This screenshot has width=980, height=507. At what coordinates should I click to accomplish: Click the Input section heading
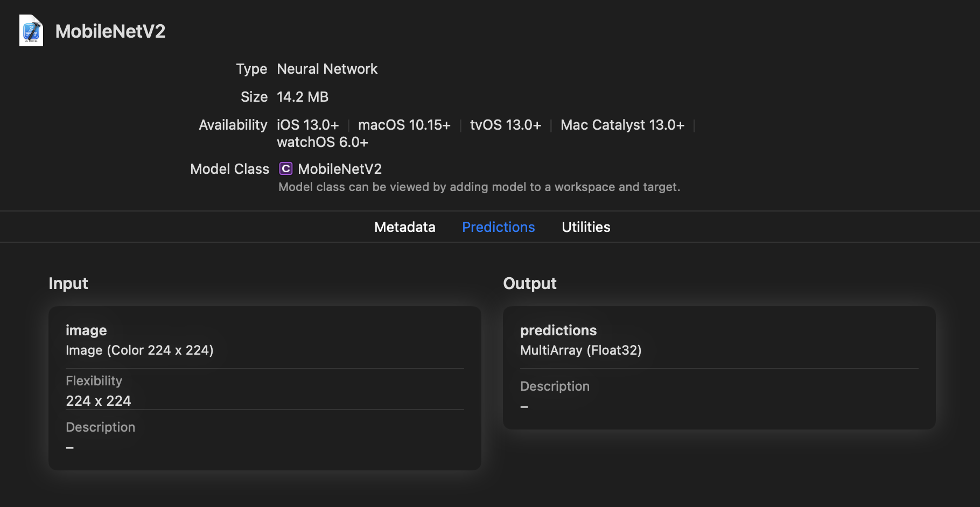tap(68, 284)
